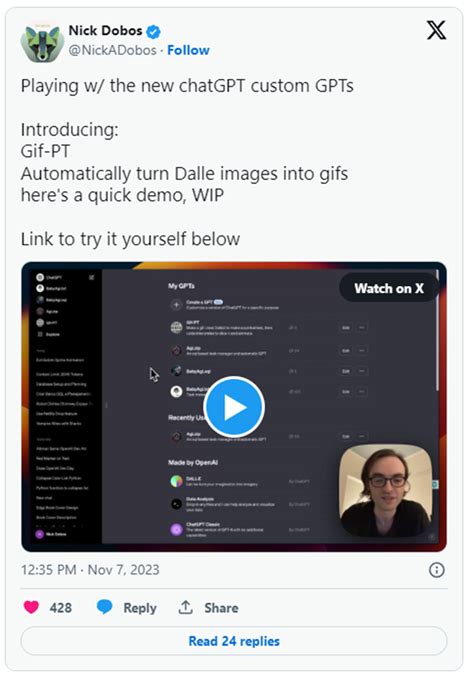
Task: Click the Made by OpenAI section in video
Action: coord(193,462)
